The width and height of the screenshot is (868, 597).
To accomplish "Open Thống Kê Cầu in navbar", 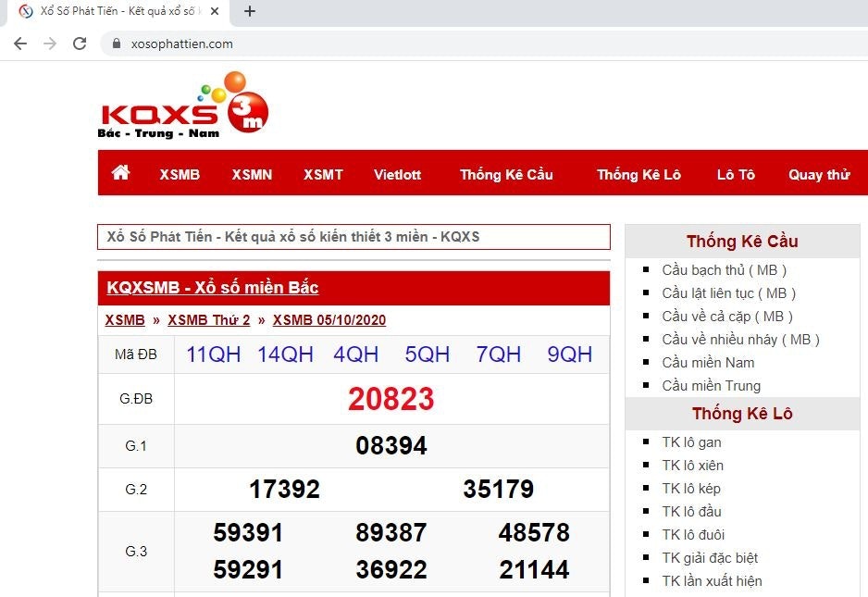I will click(x=506, y=174).
